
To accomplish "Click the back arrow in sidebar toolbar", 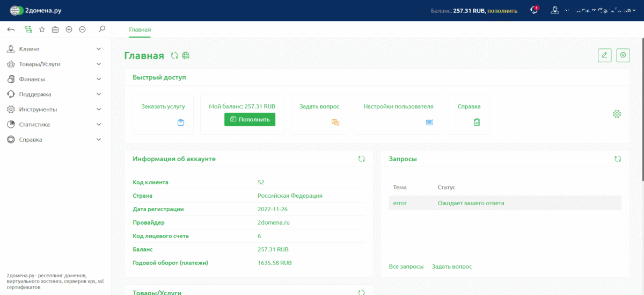I will pos(11,30).
